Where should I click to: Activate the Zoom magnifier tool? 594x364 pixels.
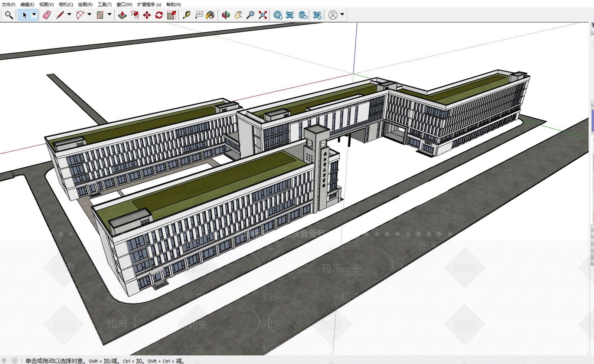pyautogui.click(x=251, y=15)
